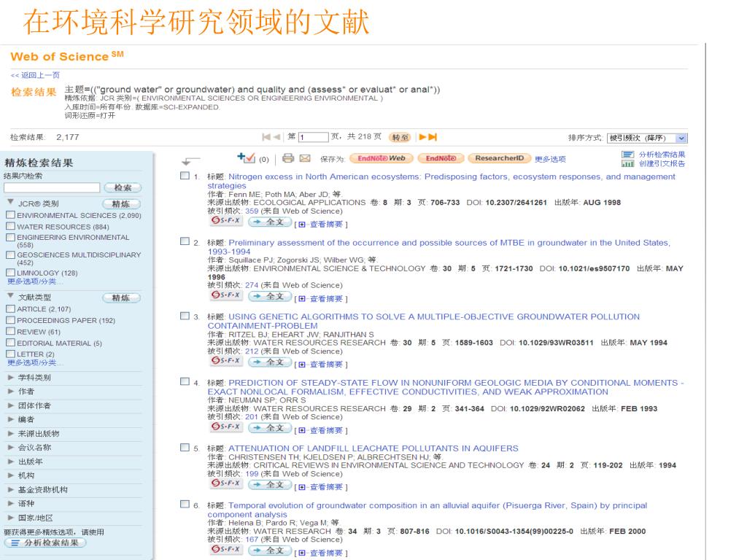Go to the previous results page icon

[x=276, y=137]
